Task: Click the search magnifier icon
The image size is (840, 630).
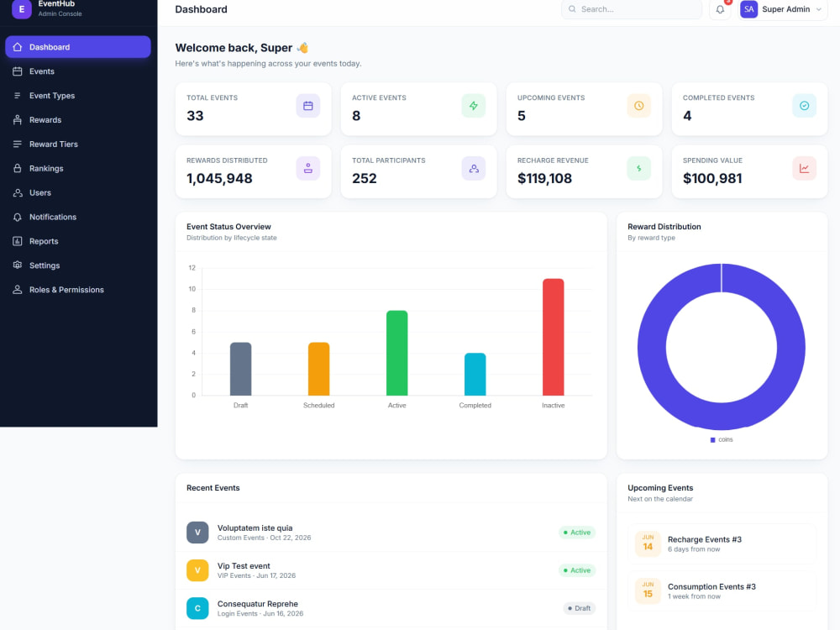Action: [572, 9]
